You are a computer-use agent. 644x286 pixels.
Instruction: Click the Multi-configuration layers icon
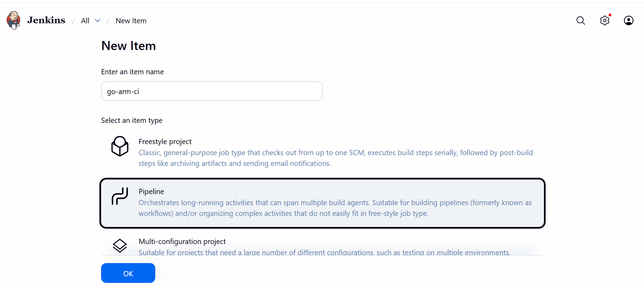point(119,245)
